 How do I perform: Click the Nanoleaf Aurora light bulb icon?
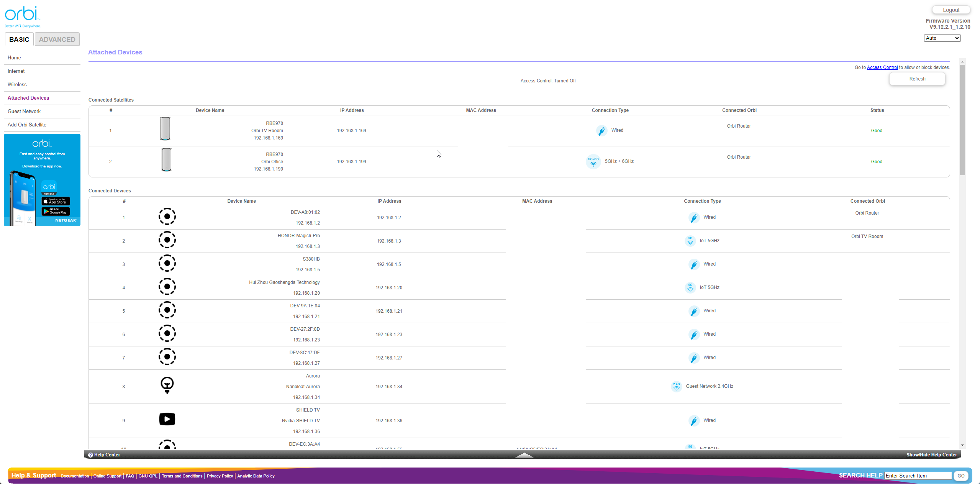point(167,385)
